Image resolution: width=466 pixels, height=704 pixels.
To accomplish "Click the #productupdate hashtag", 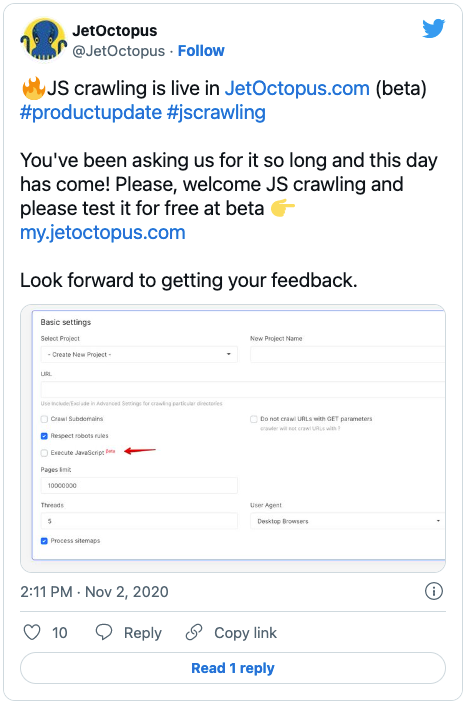I will tap(91, 112).
